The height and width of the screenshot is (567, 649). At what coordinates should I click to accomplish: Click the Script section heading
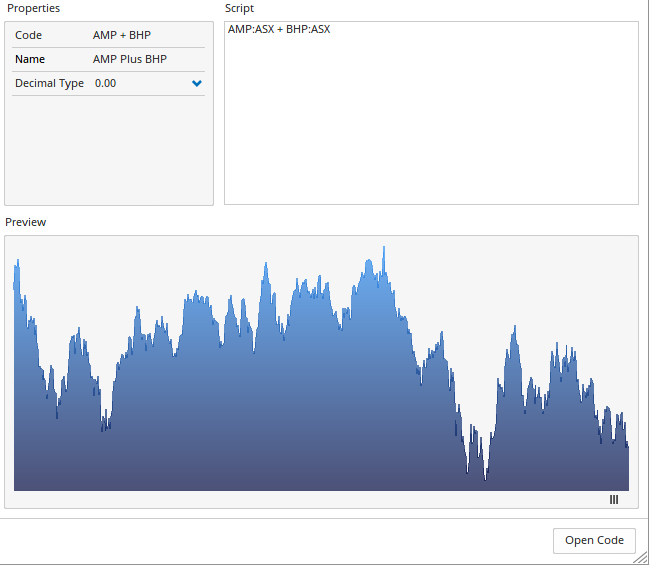[x=239, y=8]
